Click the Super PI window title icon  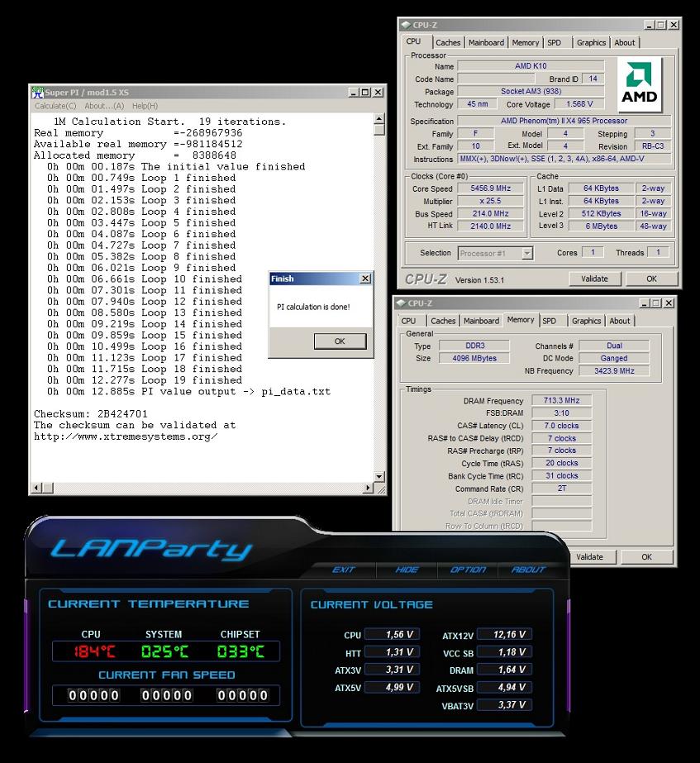[37, 92]
